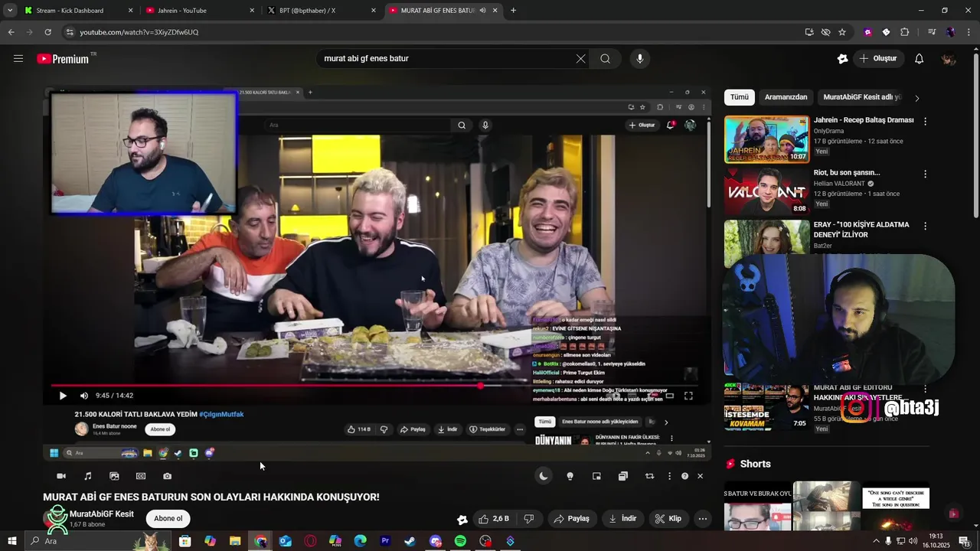This screenshot has width=980, height=551.
Task: Open help question mark in extension bar
Action: click(684, 476)
